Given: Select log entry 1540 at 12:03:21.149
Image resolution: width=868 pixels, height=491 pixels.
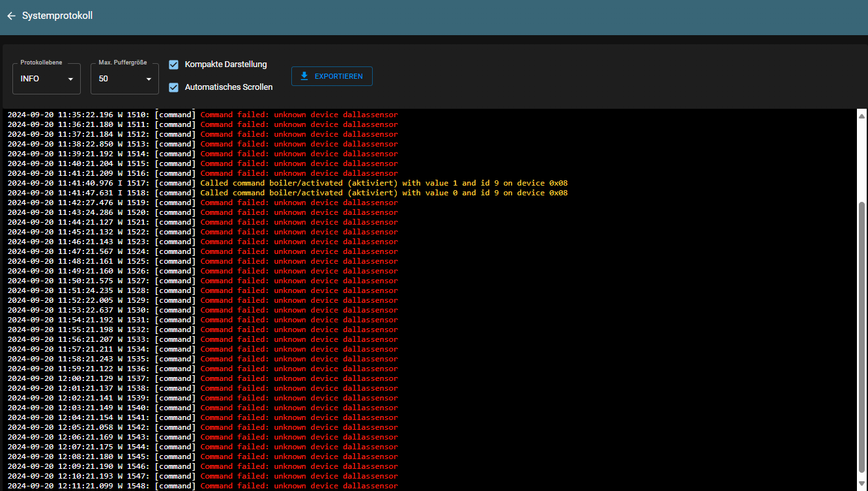Looking at the screenshot, I should 203,408.
